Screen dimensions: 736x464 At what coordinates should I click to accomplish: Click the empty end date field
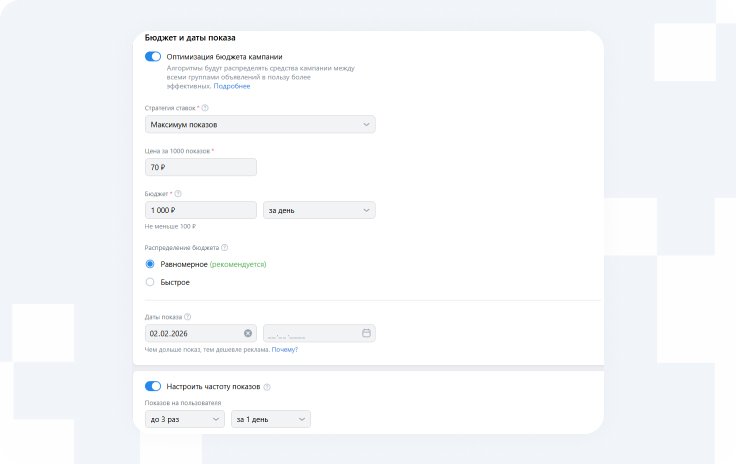tap(308, 333)
